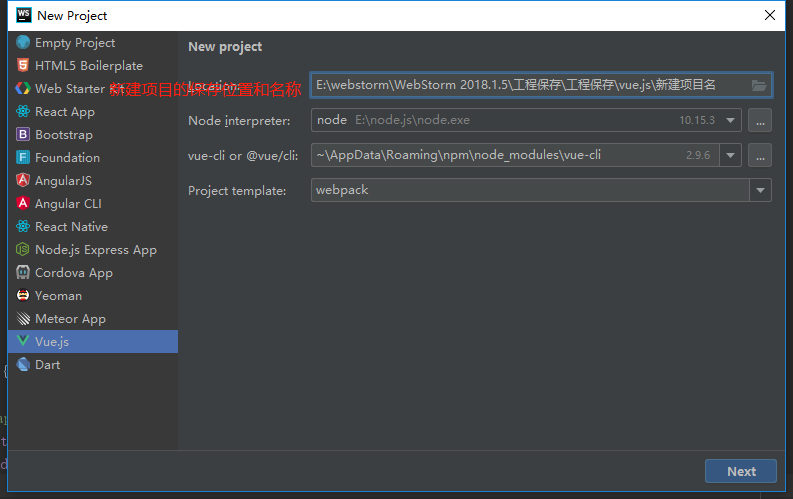793x499 pixels.
Task: Select AngularJS project type
Action: click(x=93, y=180)
